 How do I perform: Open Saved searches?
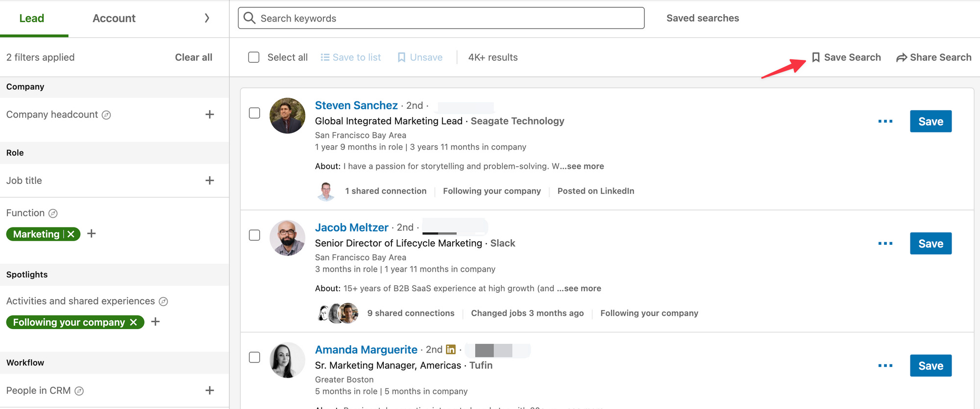[x=703, y=18]
